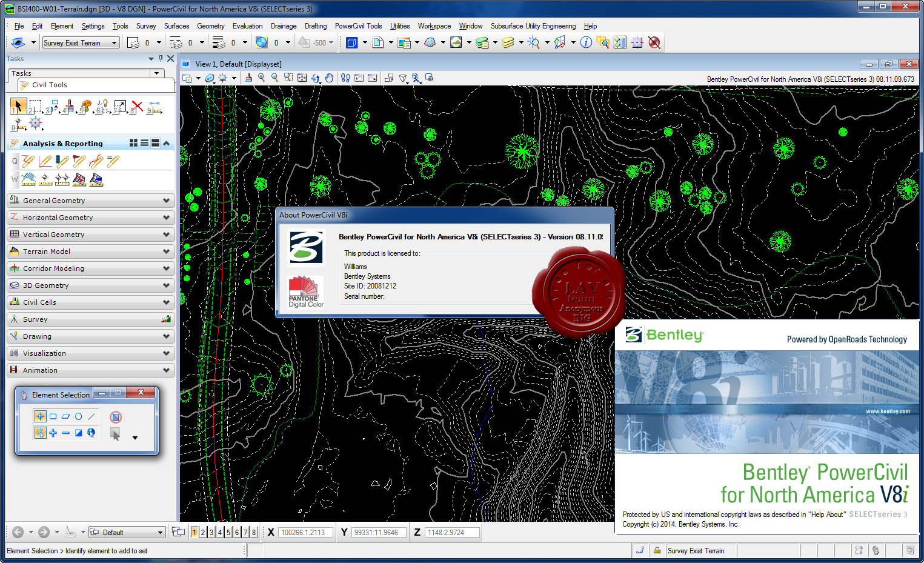Toggle view 1 button in view groups
This screenshot has height=563, width=924.
tap(194, 532)
